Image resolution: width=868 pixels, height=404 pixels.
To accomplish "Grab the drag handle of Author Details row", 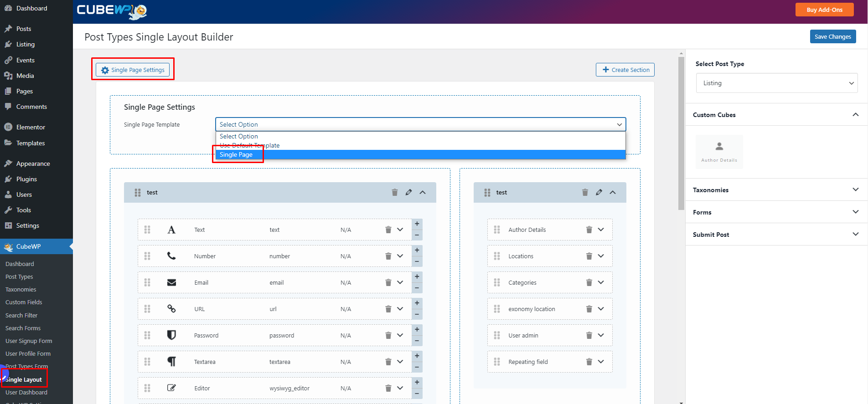I will [497, 230].
